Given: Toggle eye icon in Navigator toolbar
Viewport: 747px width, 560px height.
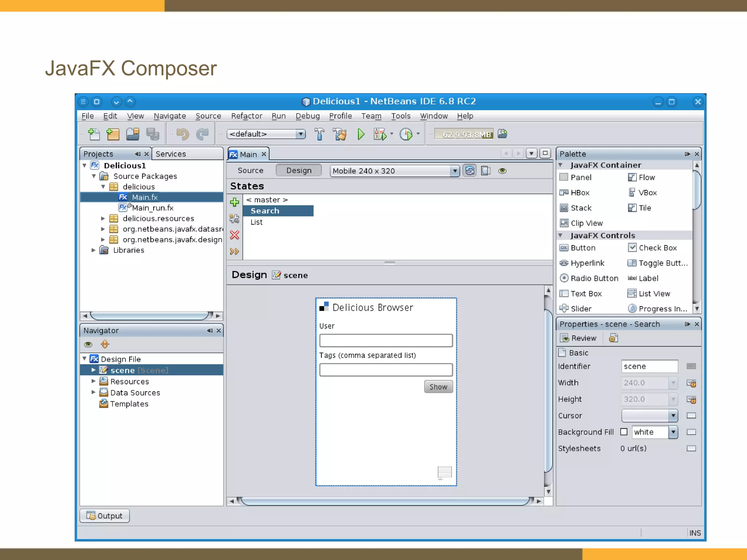Looking at the screenshot, I should [88, 344].
